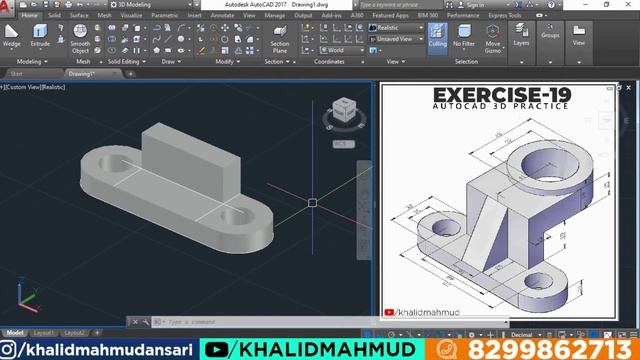Select the Polysolid tool in Modeling panel
640x360 pixels.
point(61,28)
